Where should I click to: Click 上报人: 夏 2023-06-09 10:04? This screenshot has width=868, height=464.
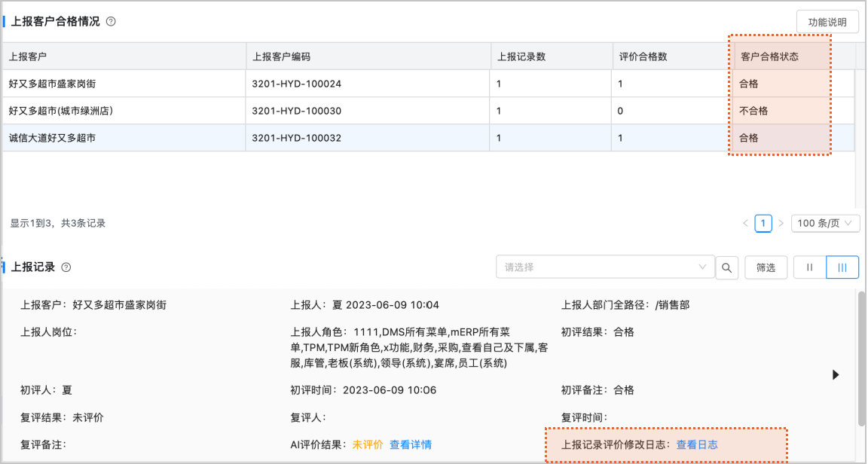click(365, 305)
